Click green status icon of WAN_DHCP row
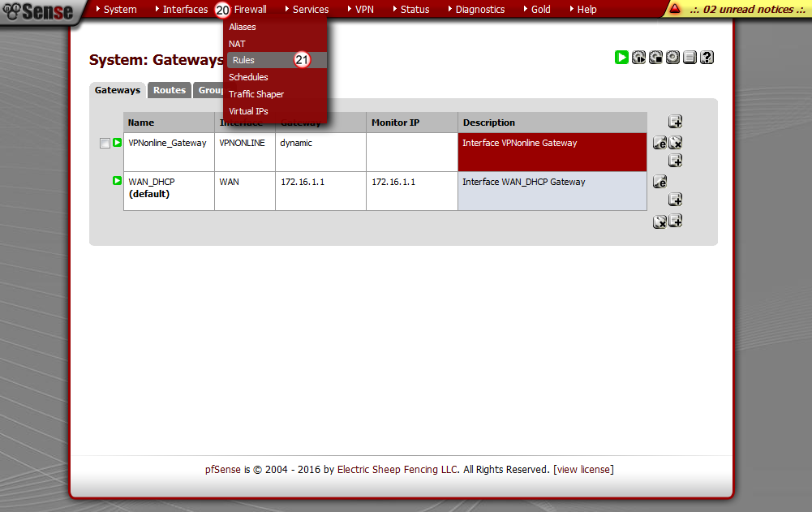 [117, 181]
